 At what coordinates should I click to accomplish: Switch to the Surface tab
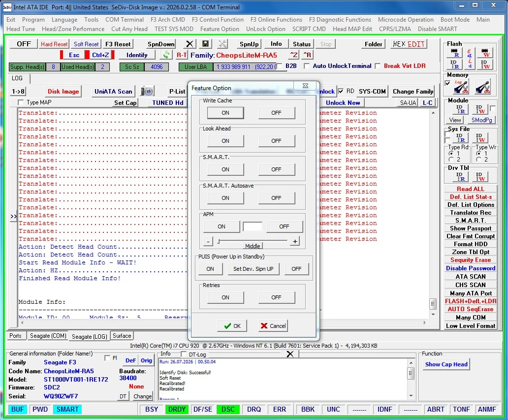point(122,336)
